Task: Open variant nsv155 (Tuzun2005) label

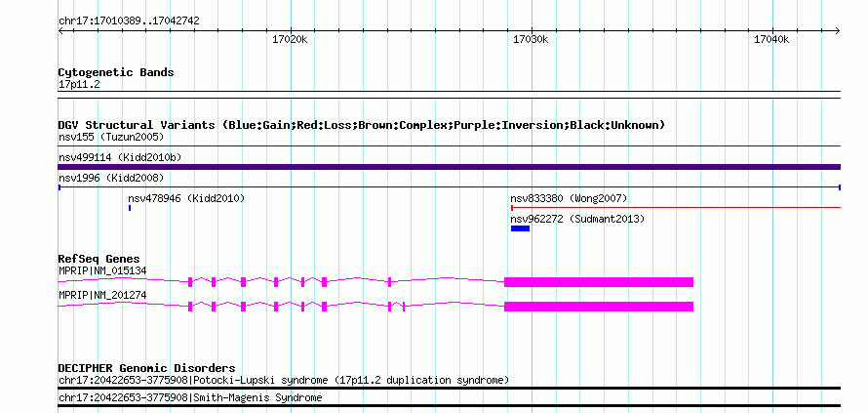Action: click(x=111, y=137)
